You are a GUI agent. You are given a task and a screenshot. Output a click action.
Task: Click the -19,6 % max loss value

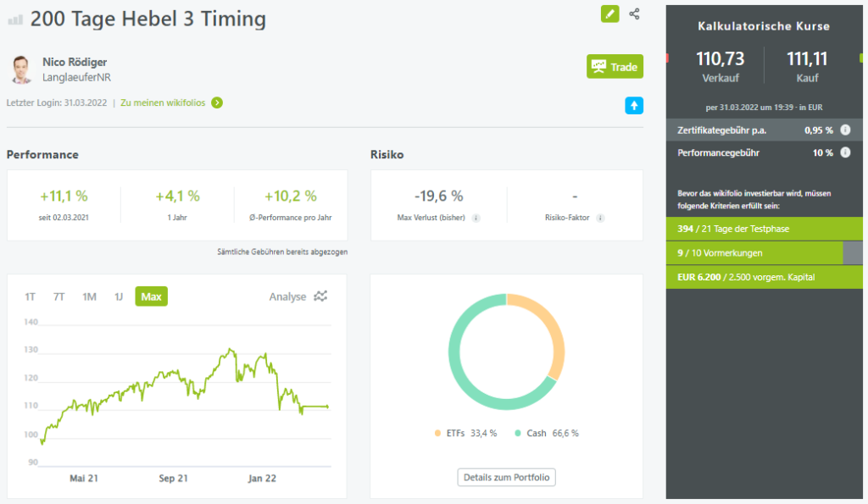(438, 196)
